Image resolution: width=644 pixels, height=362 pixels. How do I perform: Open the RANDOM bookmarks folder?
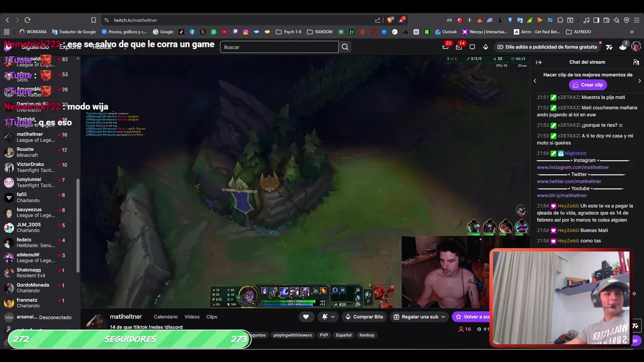[319, 32]
